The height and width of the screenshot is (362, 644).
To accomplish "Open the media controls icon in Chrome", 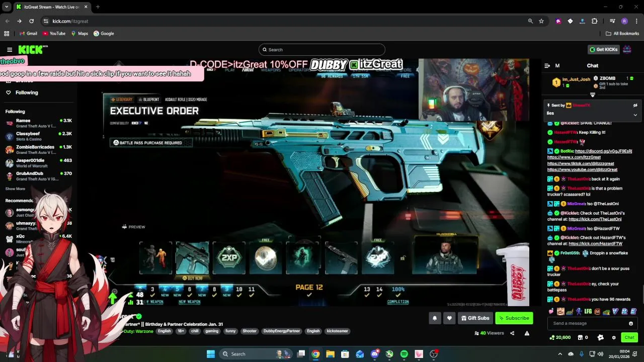I will coord(612,21).
